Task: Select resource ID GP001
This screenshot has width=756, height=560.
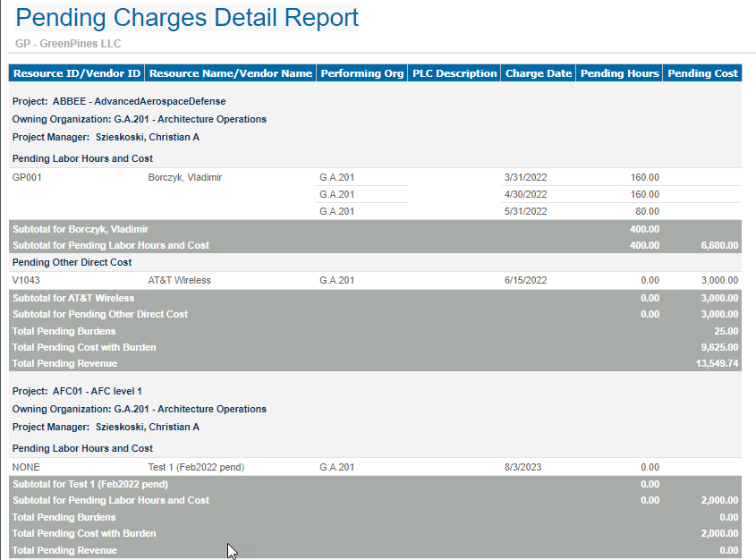Action: (x=27, y=177)
